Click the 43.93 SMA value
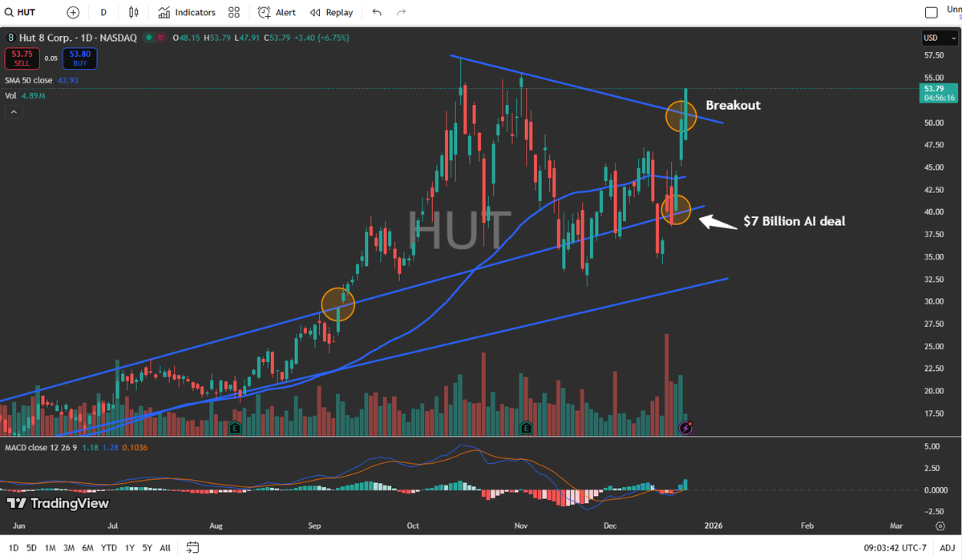962x560 pixels. coord(70,80)
